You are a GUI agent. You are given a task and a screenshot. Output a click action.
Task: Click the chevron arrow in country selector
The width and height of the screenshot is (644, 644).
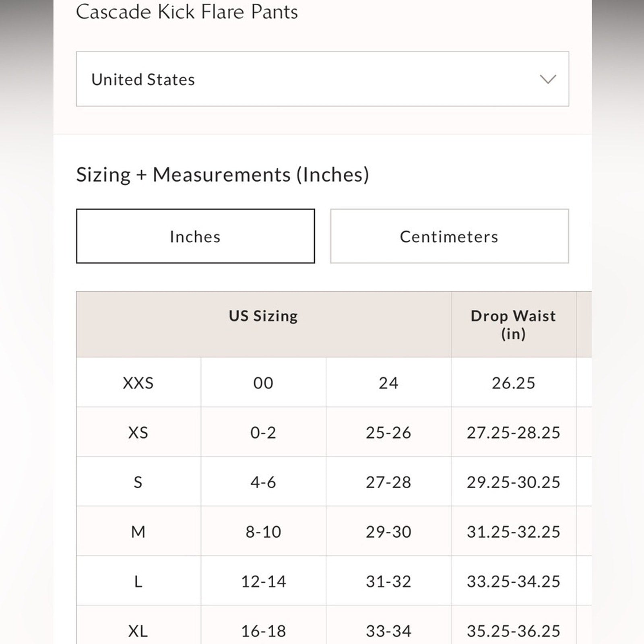(548, 79)
